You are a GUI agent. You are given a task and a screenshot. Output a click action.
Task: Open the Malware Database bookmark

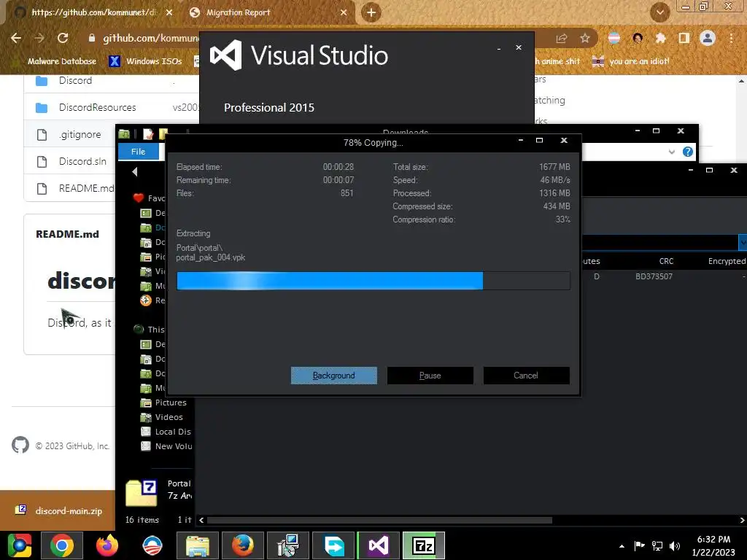pyautogui.click(x=62, y=61)
